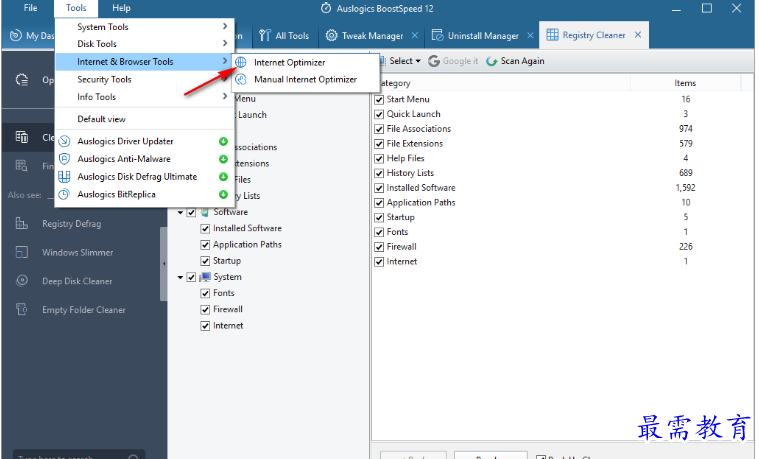
Task: Click the Google it G icon
Action: tap(434, 61)
